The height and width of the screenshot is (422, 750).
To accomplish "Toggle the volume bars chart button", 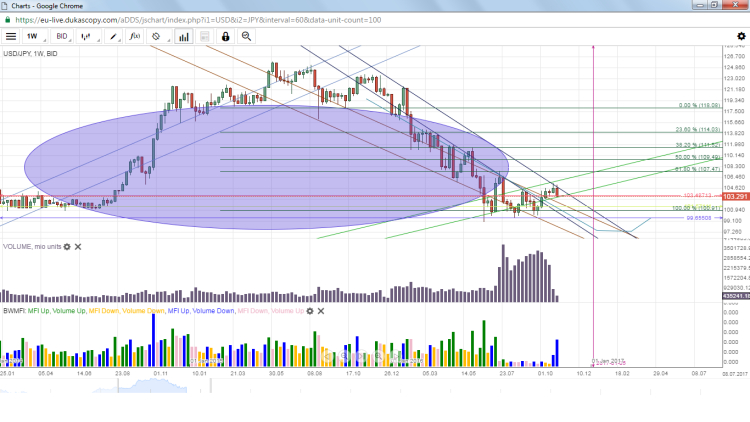I will pos(184,36).
